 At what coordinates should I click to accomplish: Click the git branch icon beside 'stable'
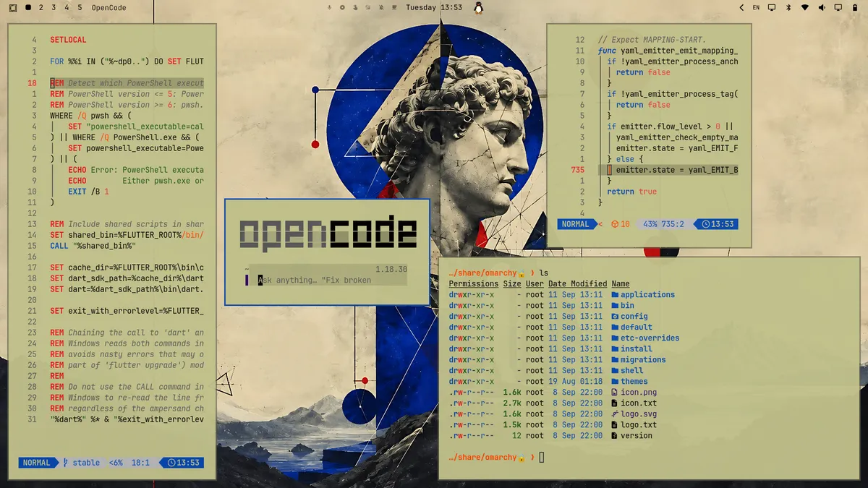pos(66,463)
